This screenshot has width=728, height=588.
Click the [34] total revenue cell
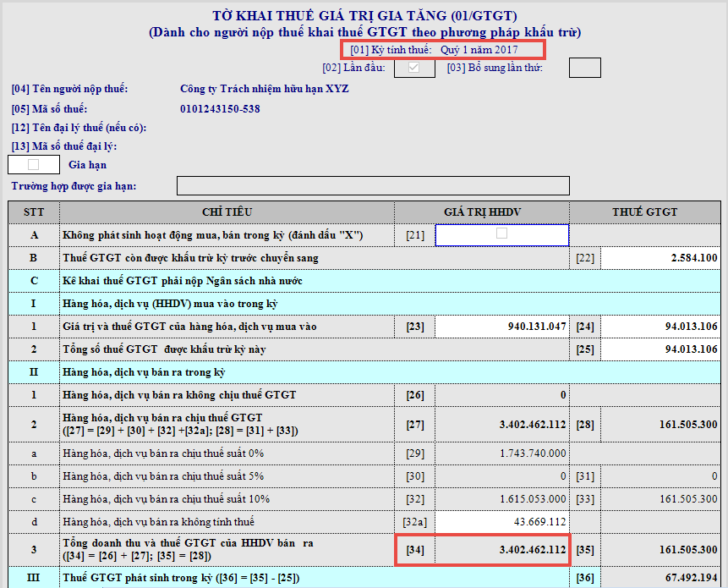tap(501, 550)
